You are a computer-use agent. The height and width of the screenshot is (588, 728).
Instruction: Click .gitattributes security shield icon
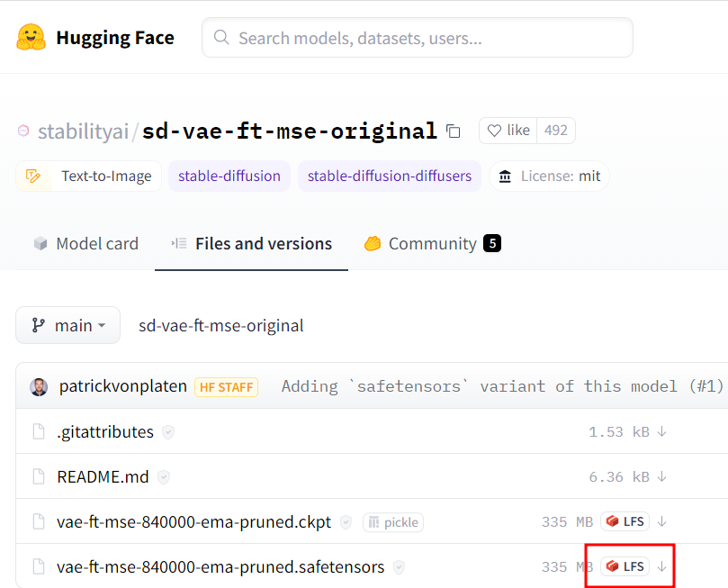[x=168, y=432]
